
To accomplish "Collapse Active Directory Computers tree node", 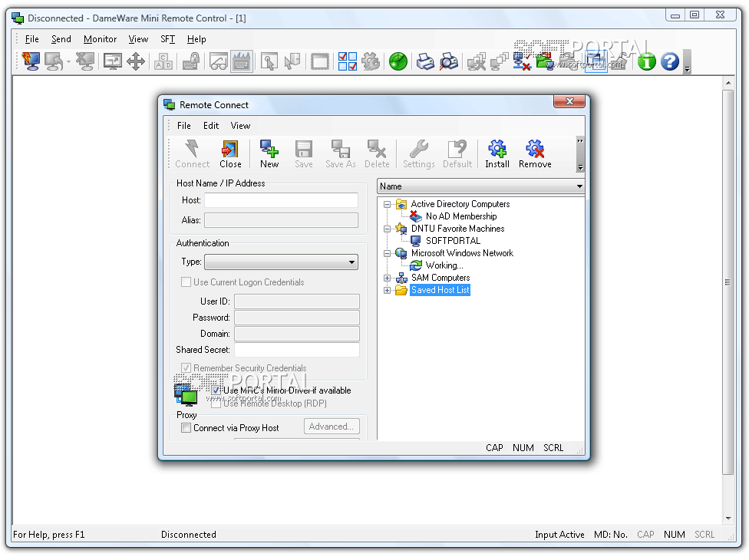I will tap(387, 204).
